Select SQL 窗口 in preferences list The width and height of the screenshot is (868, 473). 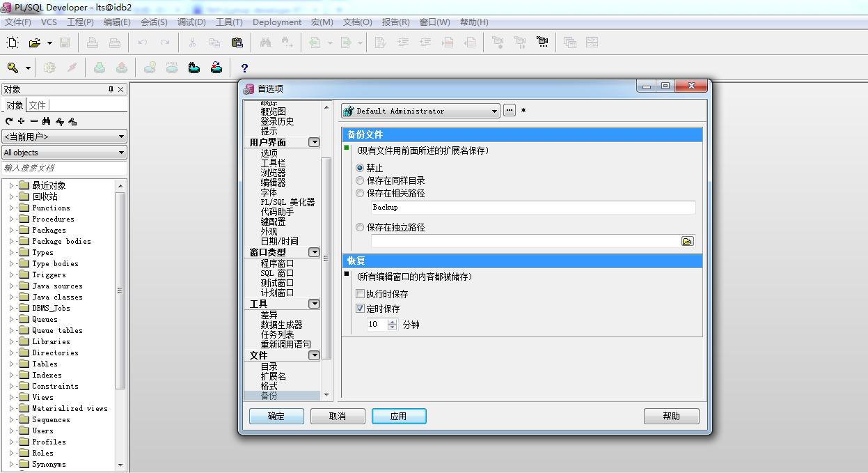(277, 273)
